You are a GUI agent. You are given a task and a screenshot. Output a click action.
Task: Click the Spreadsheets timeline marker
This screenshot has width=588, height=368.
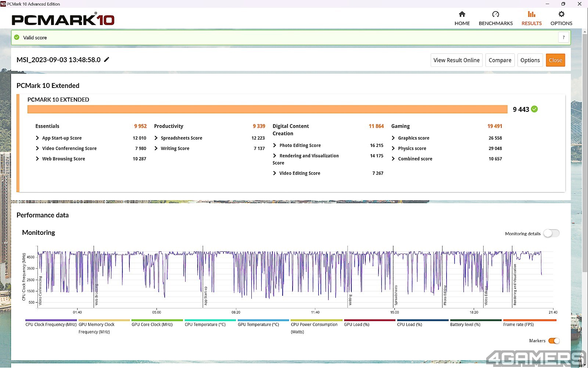point(396,295)
